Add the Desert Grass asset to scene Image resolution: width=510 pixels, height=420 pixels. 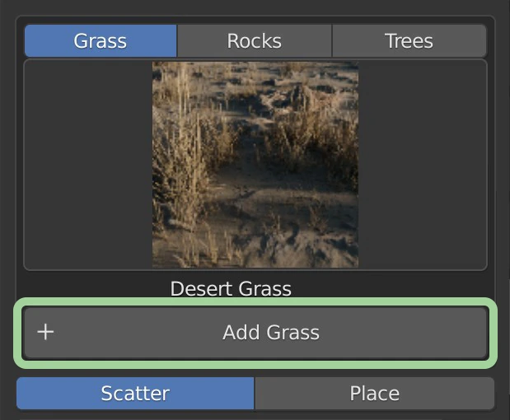click(x=270, y=333)
